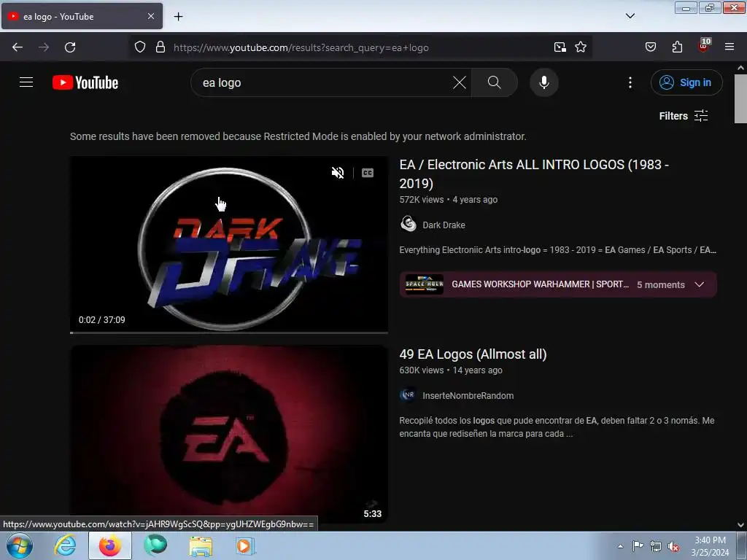
Task: Sign in to YouTube
Action: coord(686,82)
